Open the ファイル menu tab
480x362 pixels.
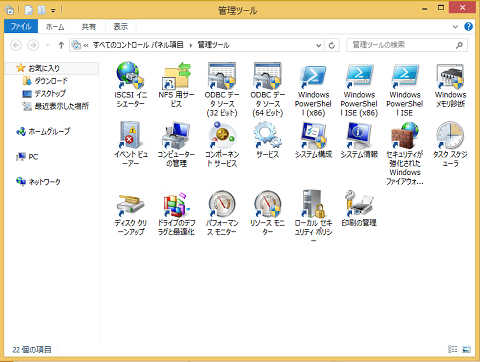(21, 26)
